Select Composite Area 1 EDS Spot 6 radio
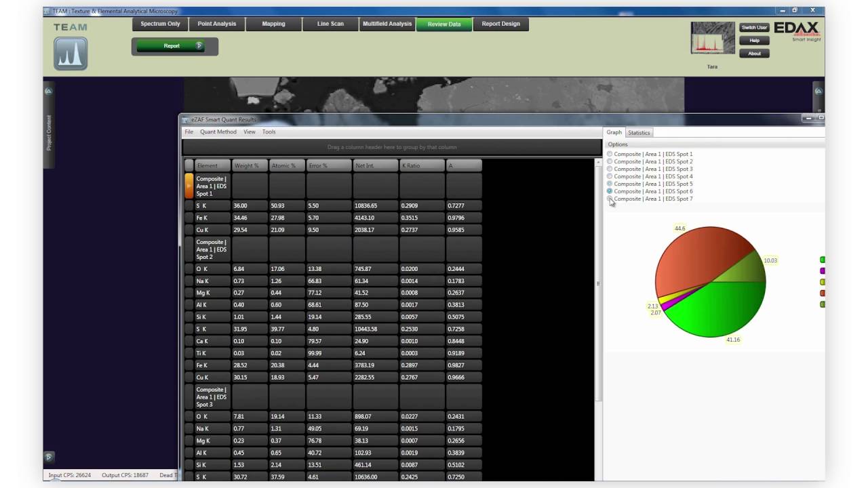Viewport: 868px width, 488px height. click(610, 191)
